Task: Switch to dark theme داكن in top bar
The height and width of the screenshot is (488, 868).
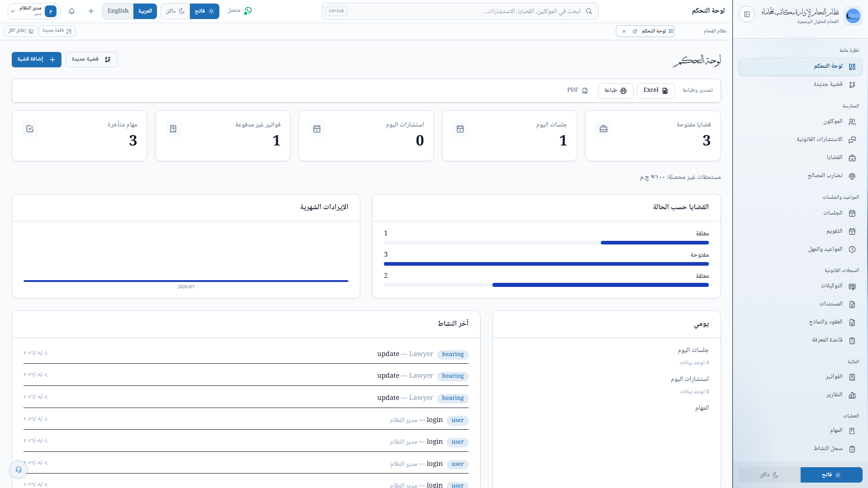Action: tap(175, 11)
